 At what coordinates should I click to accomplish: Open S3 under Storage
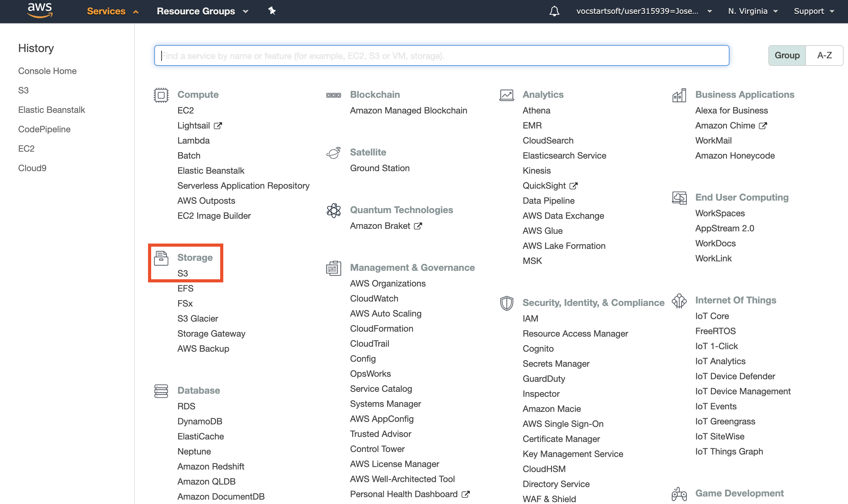183,273
